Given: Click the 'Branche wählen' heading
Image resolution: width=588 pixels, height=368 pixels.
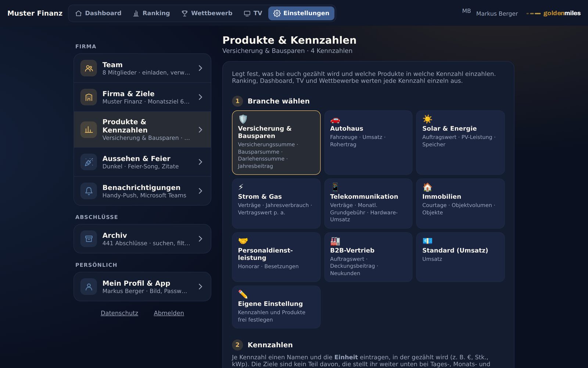Looking at the screenshot, I should pyautogui.click(x=279, y=101).
